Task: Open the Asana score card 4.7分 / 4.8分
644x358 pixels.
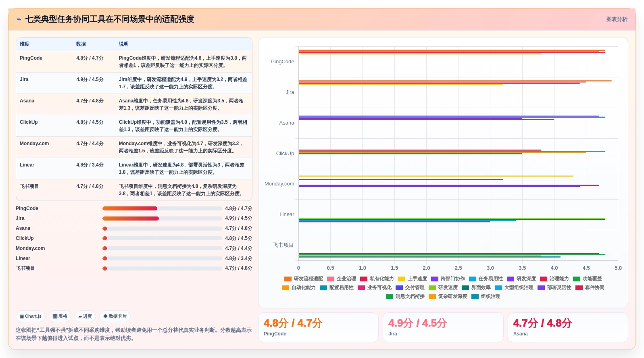Action: pos(568,327)
